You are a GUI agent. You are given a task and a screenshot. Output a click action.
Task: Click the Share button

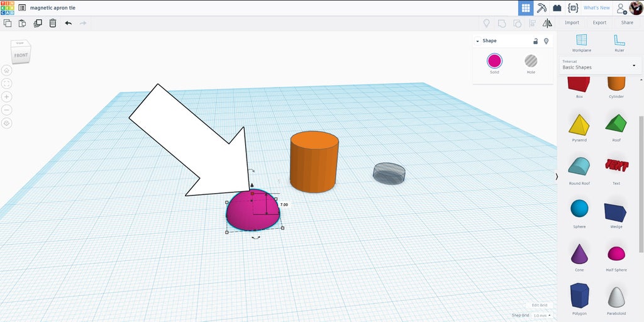click(x=627, y=23)
